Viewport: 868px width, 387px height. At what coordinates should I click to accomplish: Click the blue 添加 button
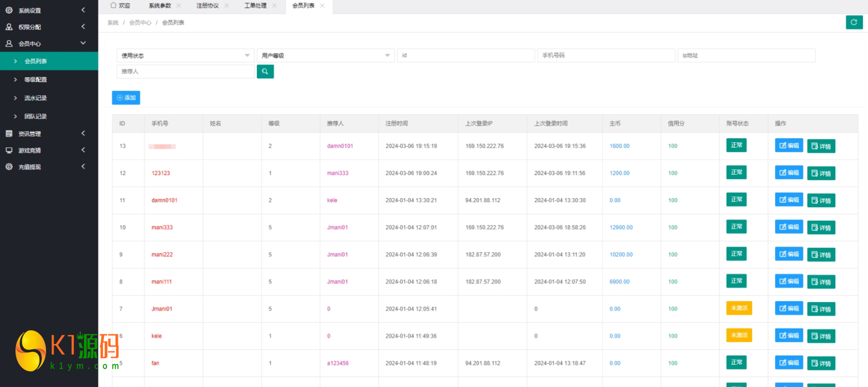126,98
